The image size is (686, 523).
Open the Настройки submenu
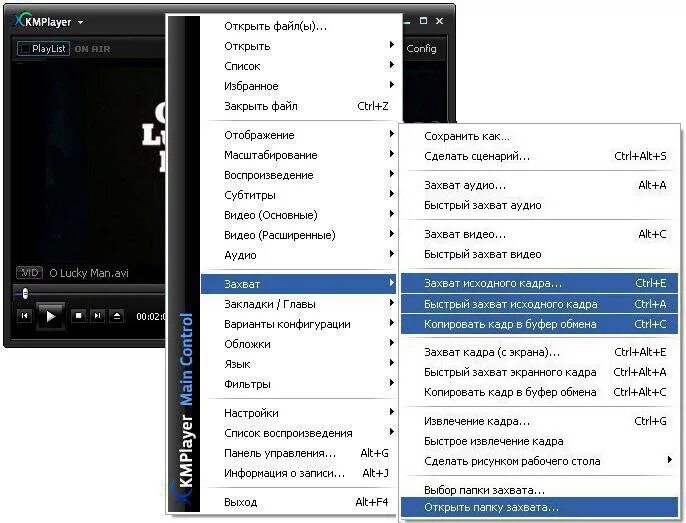point(299,413)
